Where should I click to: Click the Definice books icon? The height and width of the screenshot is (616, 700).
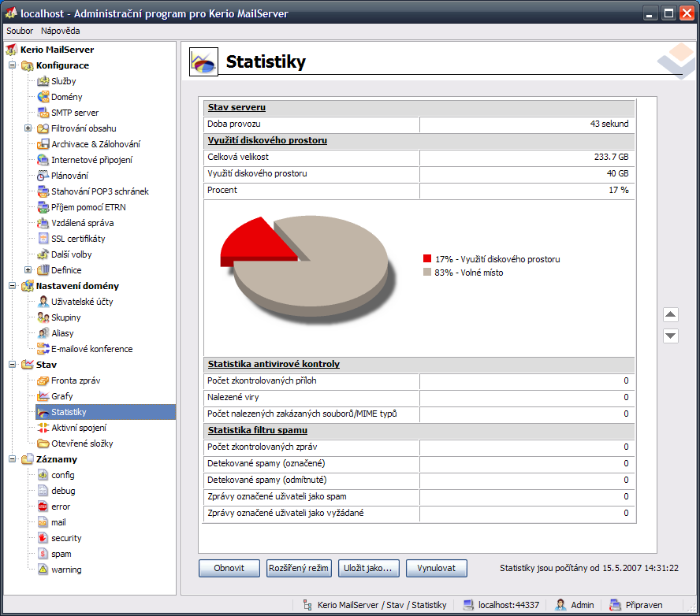pyautogui.click(x=43, y=270)
